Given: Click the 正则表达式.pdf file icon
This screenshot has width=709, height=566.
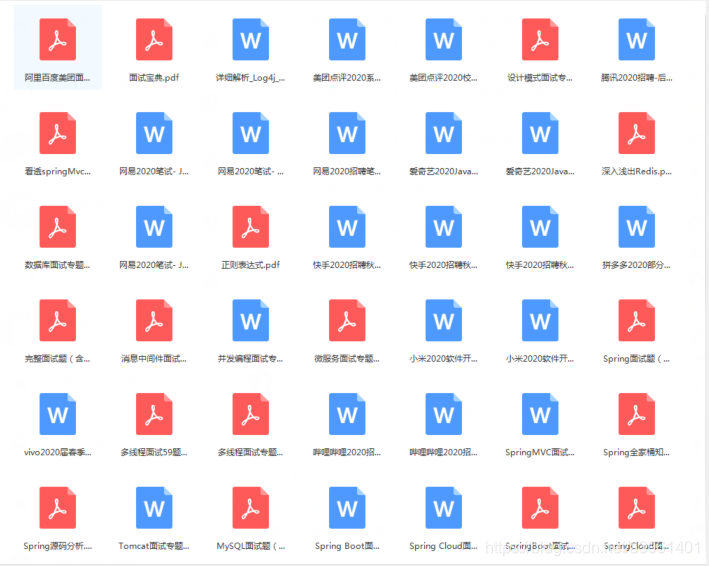Looking at the screenshot, I should coord(251,226).
